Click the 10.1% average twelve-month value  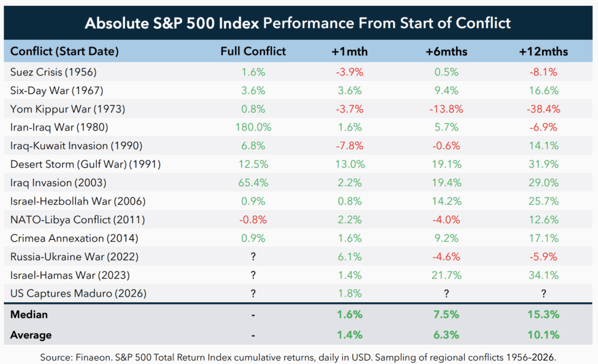[x=543, y=335]
